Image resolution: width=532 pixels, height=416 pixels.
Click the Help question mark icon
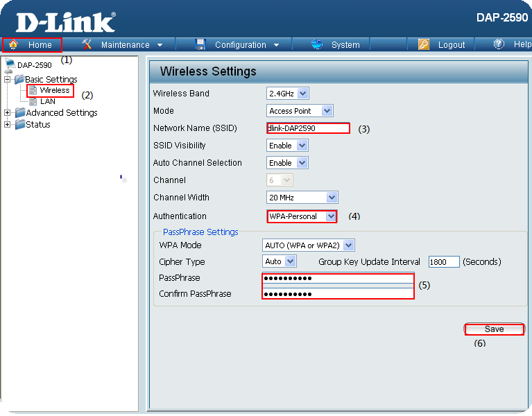pos(499,44)
